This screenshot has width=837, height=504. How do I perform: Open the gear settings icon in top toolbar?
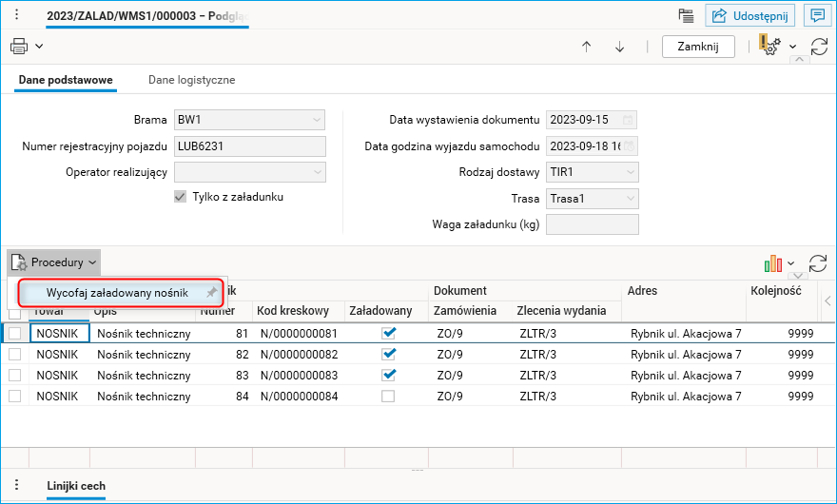tap(770, 47)
